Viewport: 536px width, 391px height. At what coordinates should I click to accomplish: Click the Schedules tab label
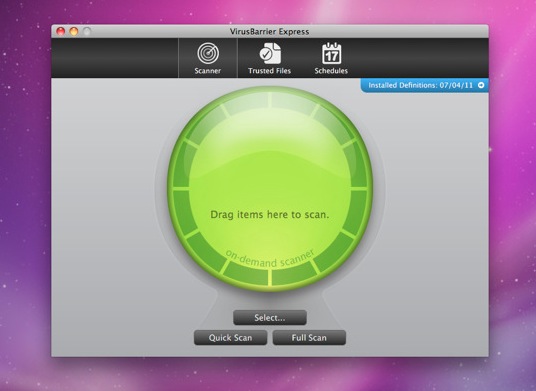[331, 71]
